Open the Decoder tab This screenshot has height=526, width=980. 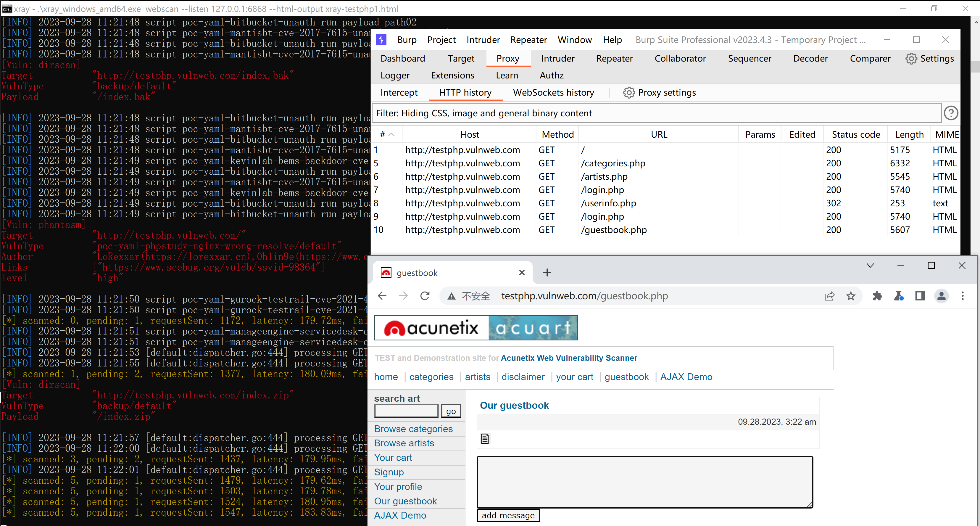click(810, 58)
